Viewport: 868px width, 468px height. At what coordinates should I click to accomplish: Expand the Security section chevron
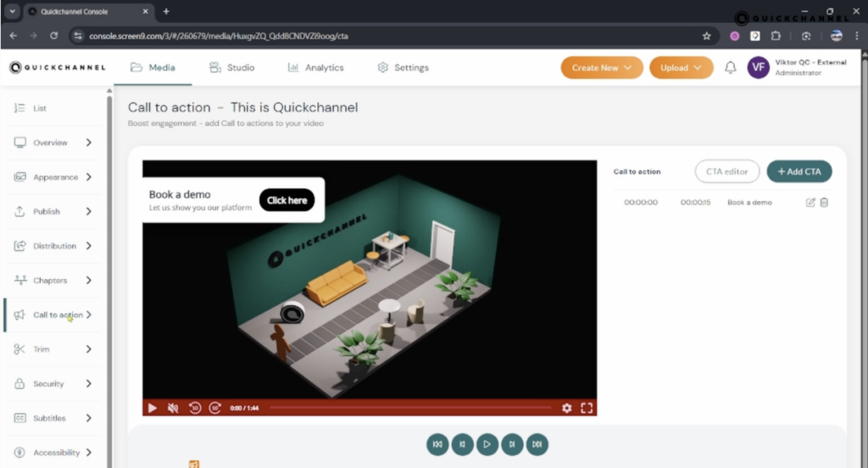coord(88,383)
